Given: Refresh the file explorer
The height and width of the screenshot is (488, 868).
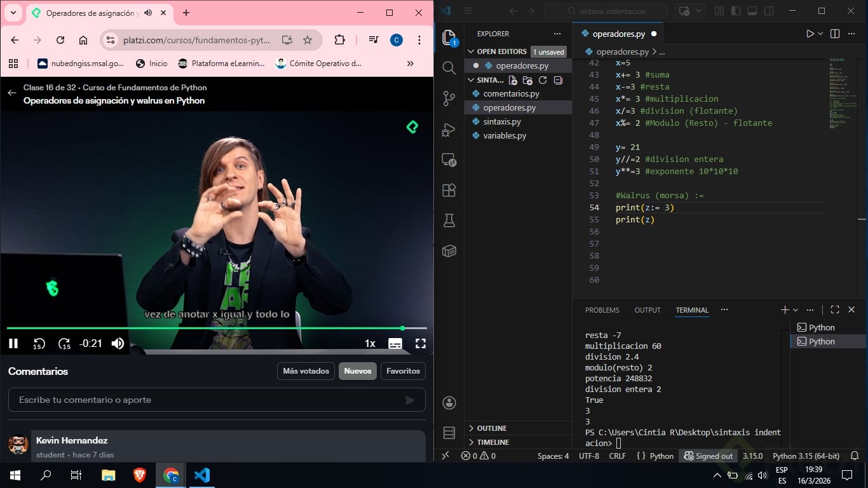Looking at the screenshot, I should [543, 80].
